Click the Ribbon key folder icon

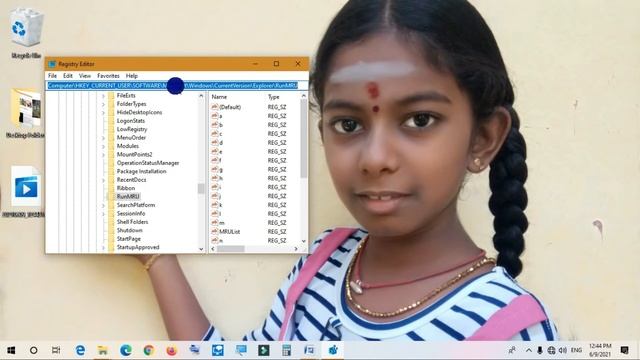click(x=111, y=188)
